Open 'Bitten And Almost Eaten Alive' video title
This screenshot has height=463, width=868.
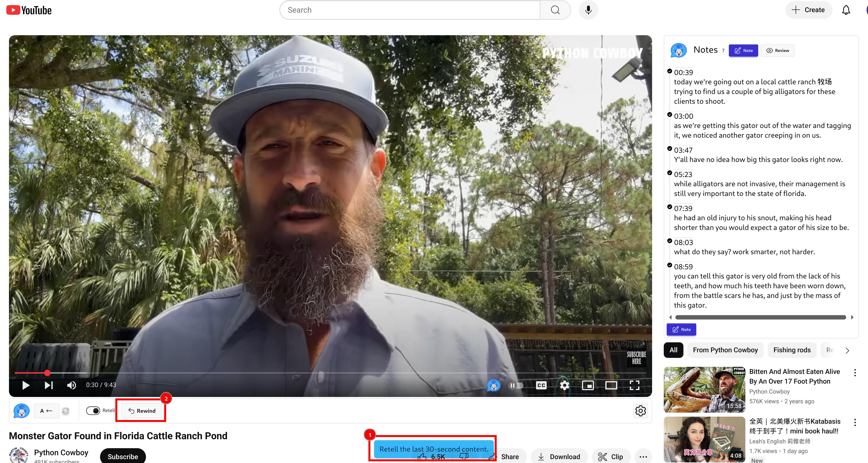tap(795, 376)
